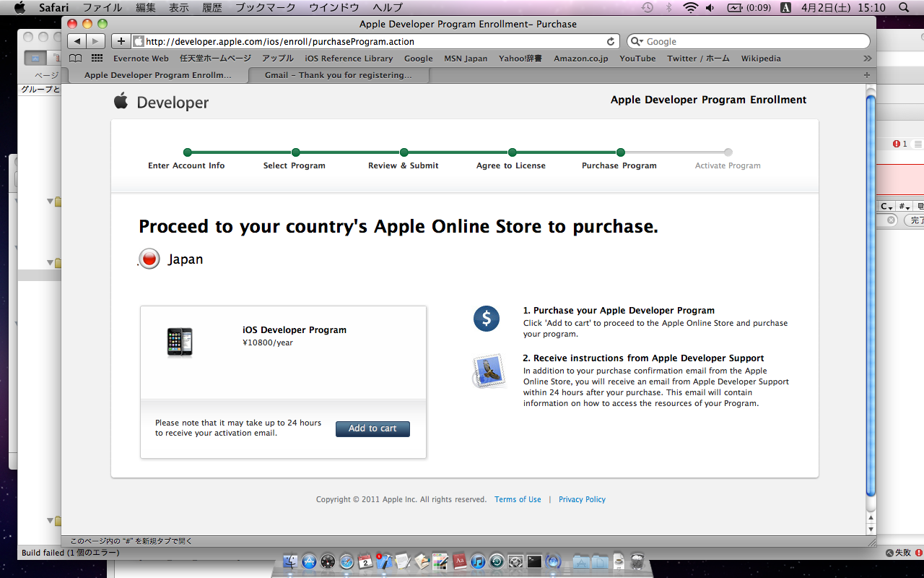Image resolution: width=924 pixels, height=578 pixels.
Task: Open the MSN Japan bookmark
Action: pyautogui.click(x=466, y=59)
